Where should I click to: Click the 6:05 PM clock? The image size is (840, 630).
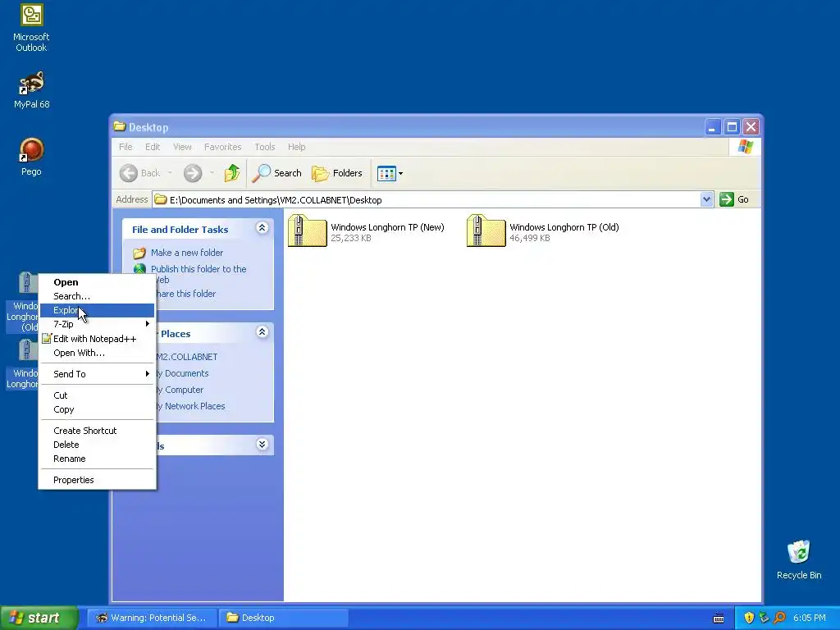(810, 618)
